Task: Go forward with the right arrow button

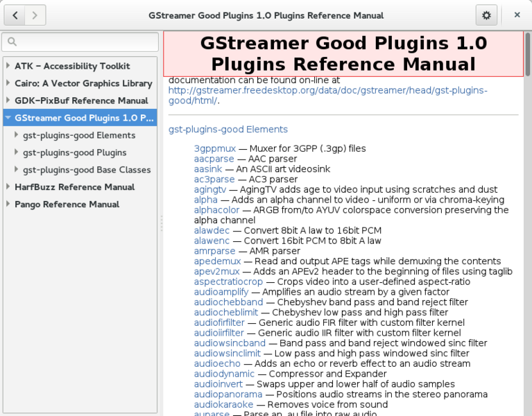Action: 35,15
